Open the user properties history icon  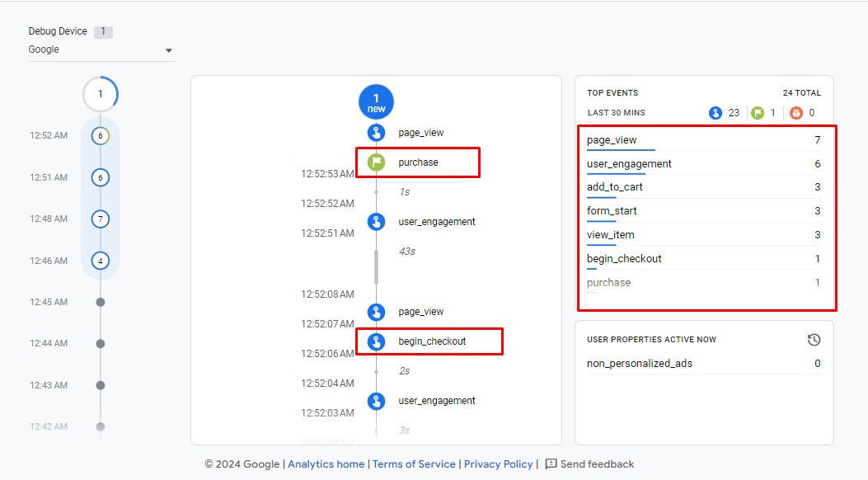(814, 340)
